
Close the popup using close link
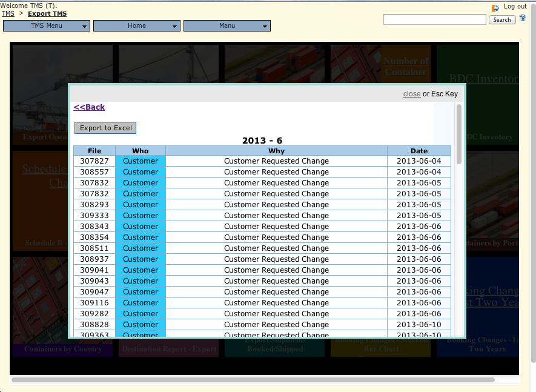[412, 94]
